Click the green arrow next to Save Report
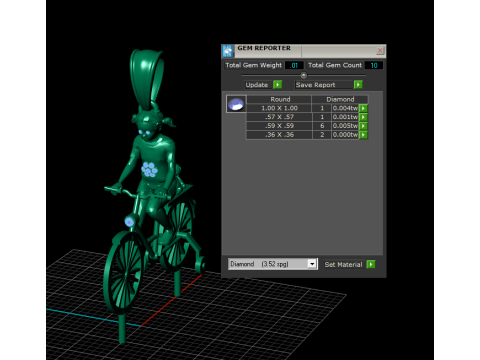This screenshot has height=360, width=480. click(358, 85)
